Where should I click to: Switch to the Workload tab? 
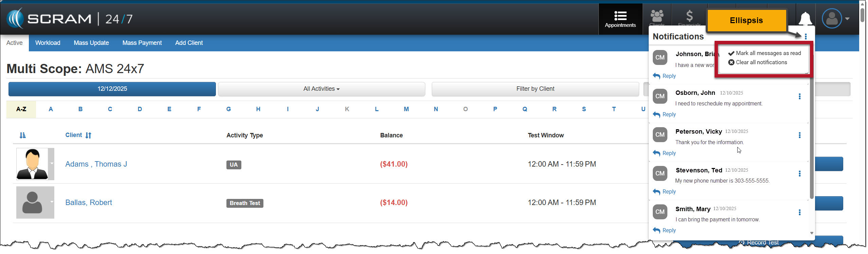48,43
